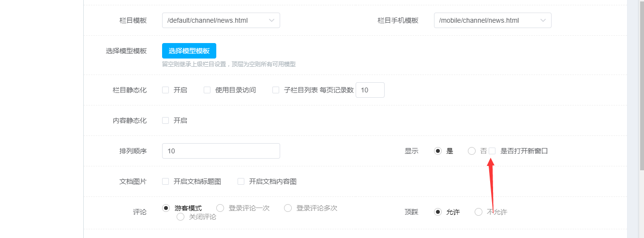Select 顶踩 允许 radio button
Image resolution: width=644 pixels, height=238 pixels.
[438, 212]
